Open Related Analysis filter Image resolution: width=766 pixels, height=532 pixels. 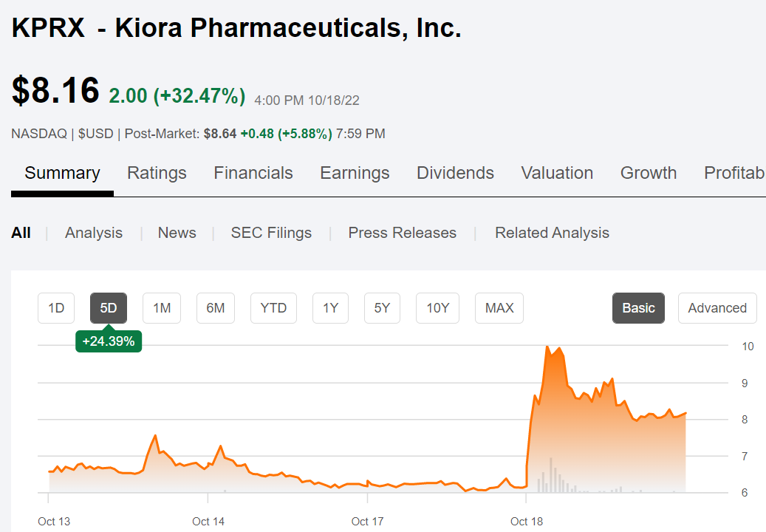click(552, 233)
